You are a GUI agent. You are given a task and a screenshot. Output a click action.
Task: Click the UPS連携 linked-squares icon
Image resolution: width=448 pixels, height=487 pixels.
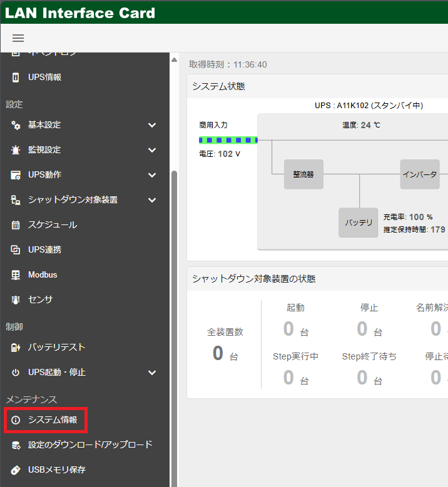click(16, 249)
